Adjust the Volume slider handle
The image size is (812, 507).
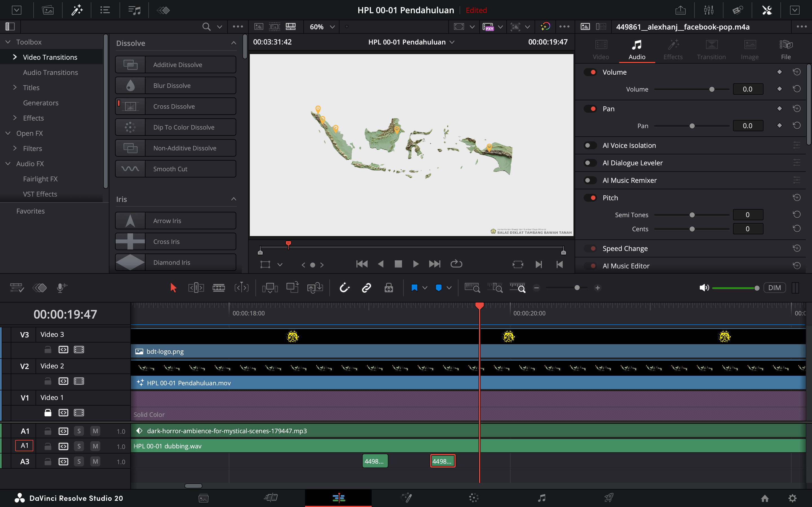point(712,89)
